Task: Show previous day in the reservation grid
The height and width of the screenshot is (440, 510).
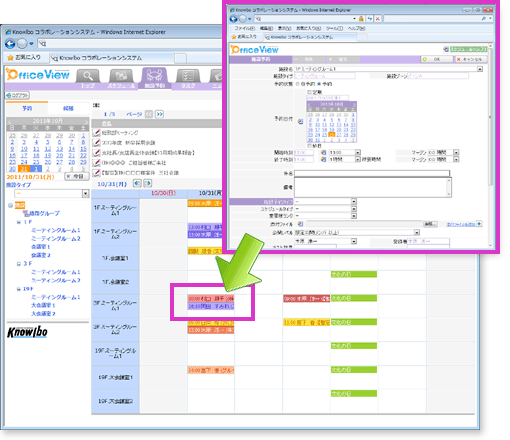Action: click(137, 183)
